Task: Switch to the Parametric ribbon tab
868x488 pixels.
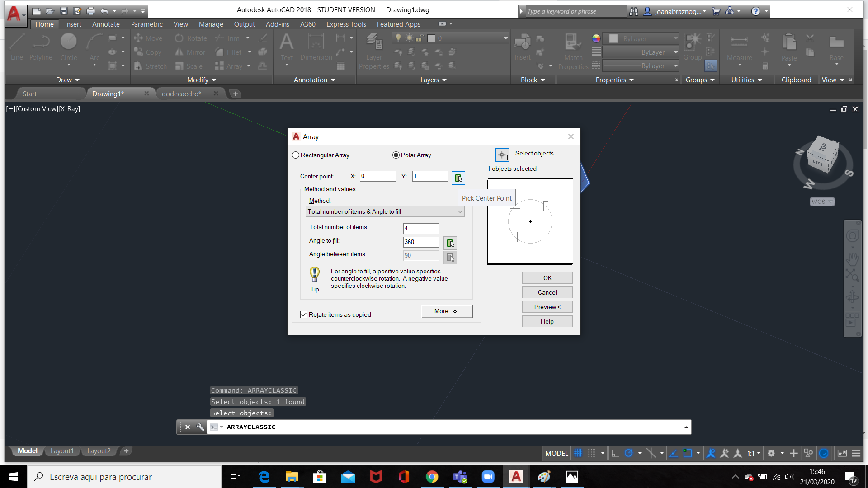Action: tap(147, 24)
